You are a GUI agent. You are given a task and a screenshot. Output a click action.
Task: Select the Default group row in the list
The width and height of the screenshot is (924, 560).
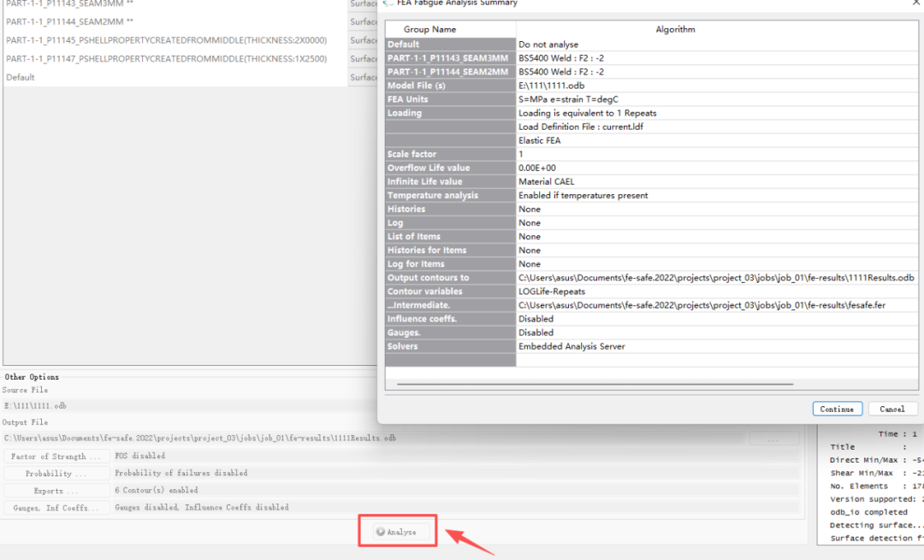pyautogui.click(x=175, y=77)
